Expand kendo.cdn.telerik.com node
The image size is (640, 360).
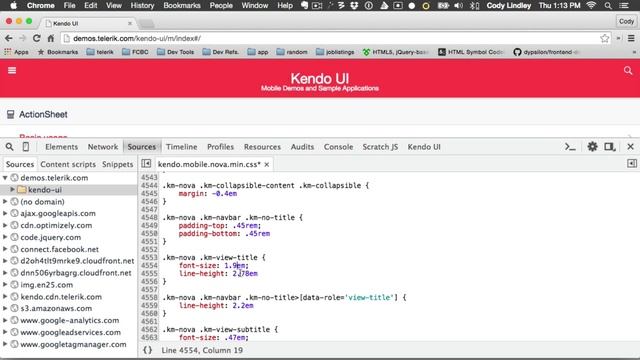[x=5, y=296]
